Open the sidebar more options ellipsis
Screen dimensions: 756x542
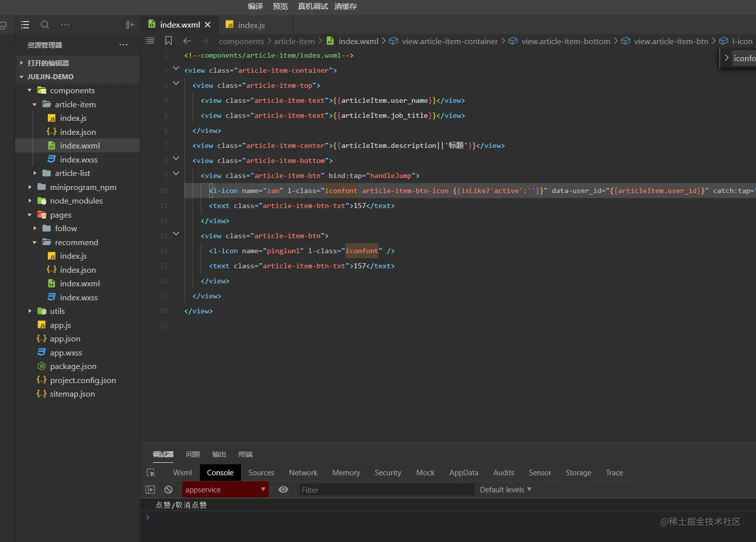click(x=65, y=25)
